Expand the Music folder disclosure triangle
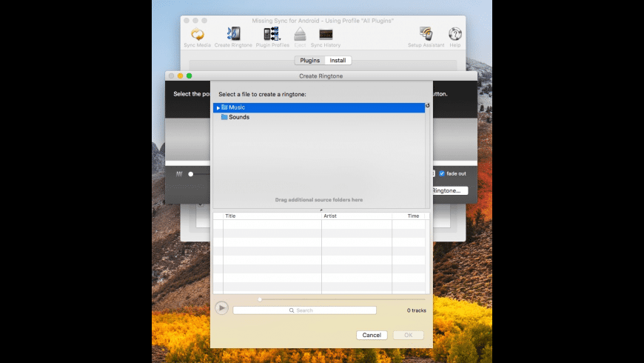 (218, 107)
